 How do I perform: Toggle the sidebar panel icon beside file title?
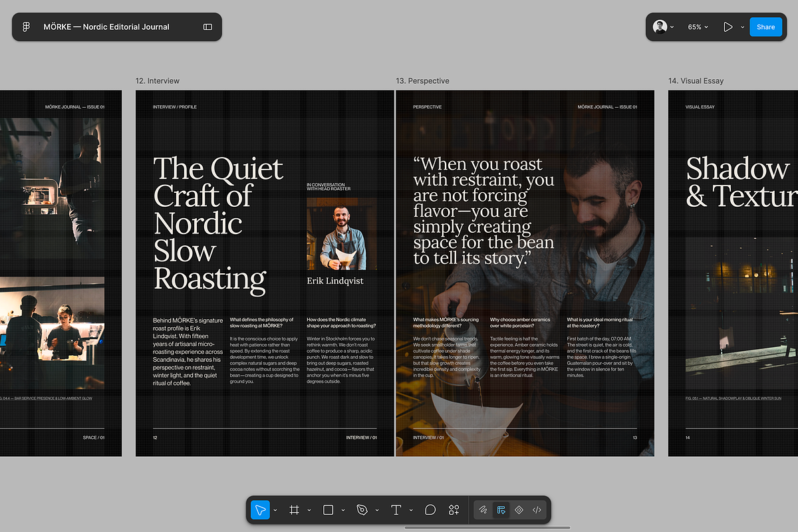point(207,27)
